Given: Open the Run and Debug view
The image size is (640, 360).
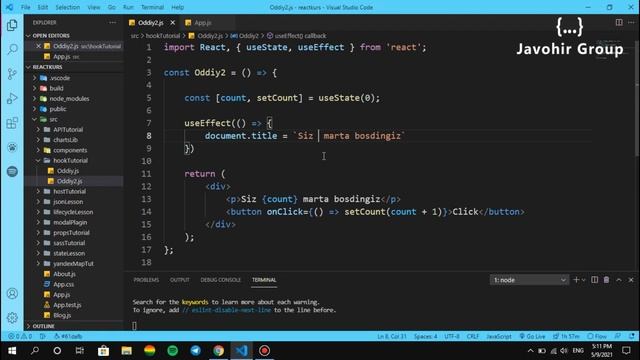Looking at the screenshot, I should tap(12, 98).
